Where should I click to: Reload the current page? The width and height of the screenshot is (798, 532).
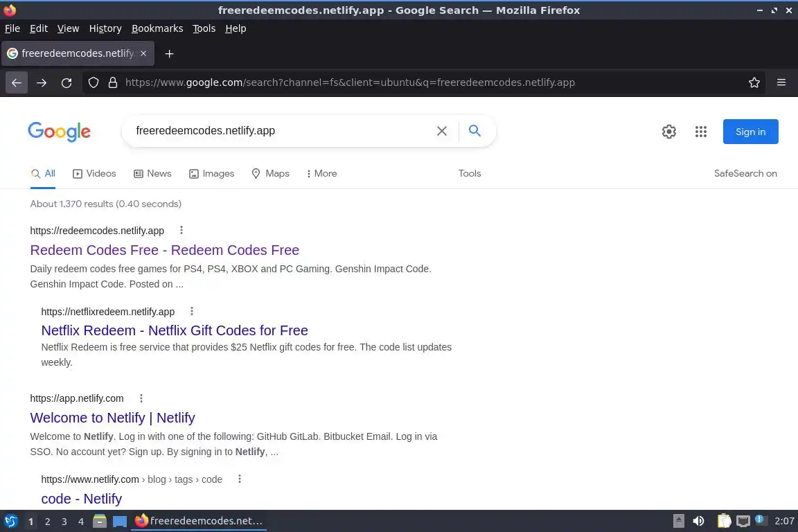pos(66,82)
